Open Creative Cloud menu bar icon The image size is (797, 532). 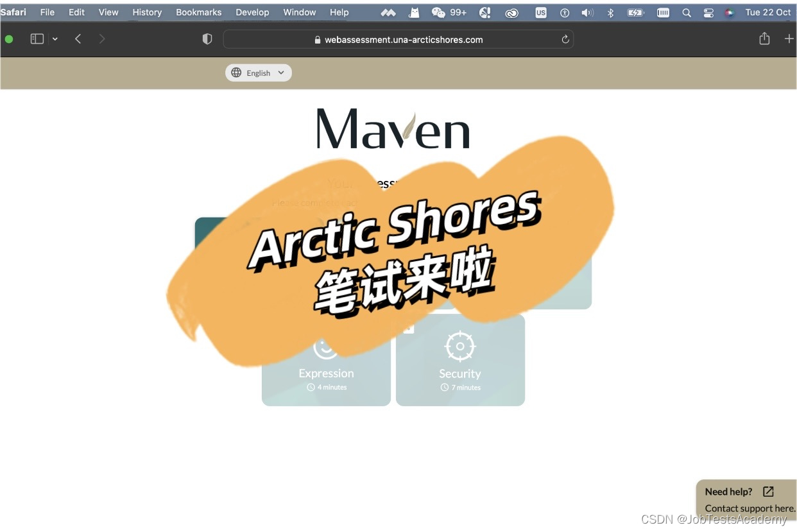click(x=511, y=12)
